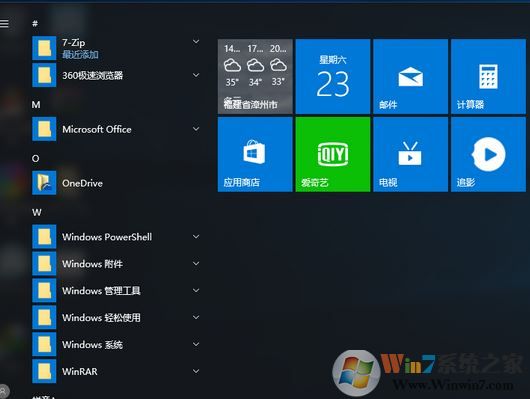Select the Microsoft Office label

point(97,129)
